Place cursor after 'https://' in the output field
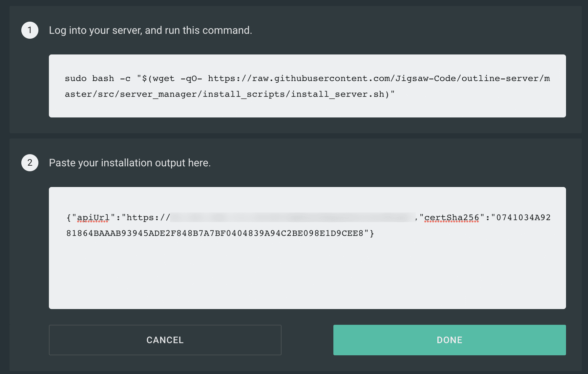588x374 pixels. tap(171, 218)
